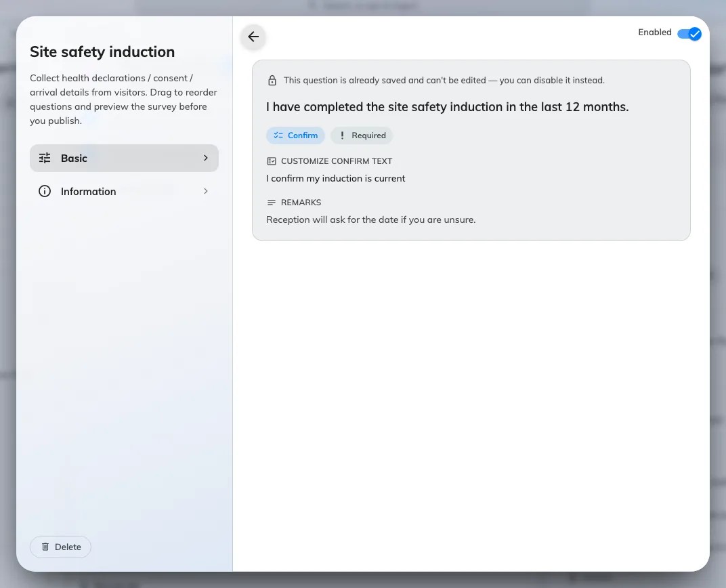This screenshot has height=588, width=726.
Task: Click the remarks text 'Reception will ask for the date'
Action: tap(371, 219)
